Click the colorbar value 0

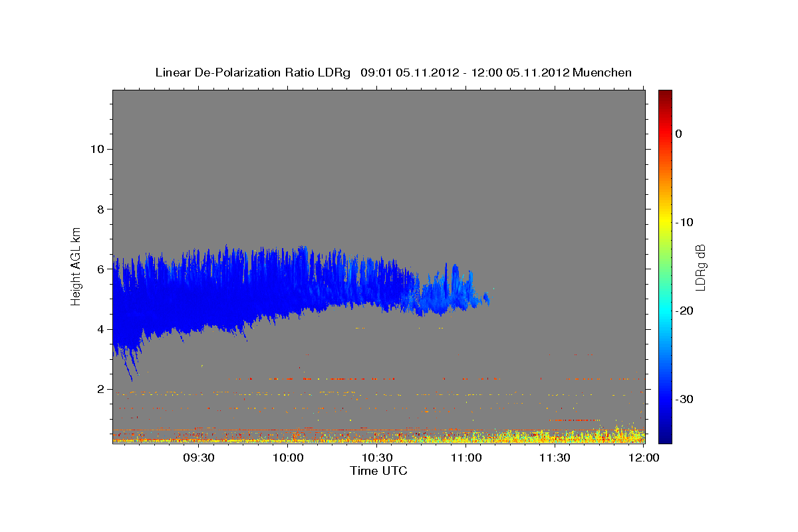pyautogui.click(x=679, y=134)
